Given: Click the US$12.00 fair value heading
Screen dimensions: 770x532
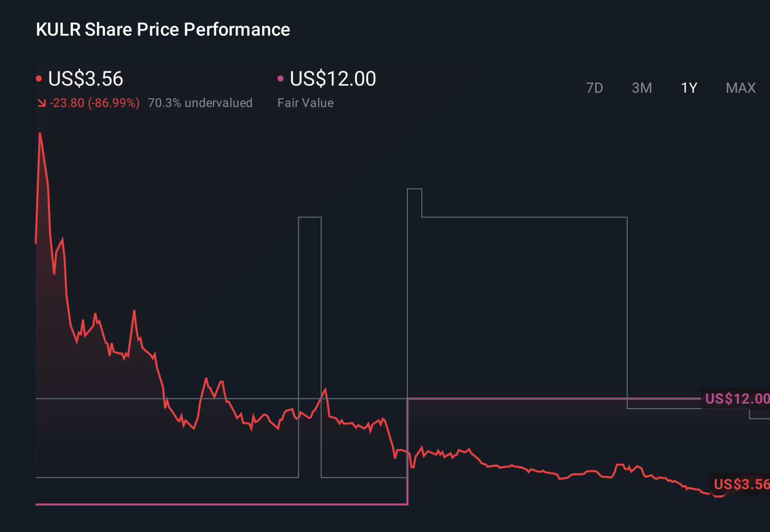Looking at the screenshot, I should [332, 79].
